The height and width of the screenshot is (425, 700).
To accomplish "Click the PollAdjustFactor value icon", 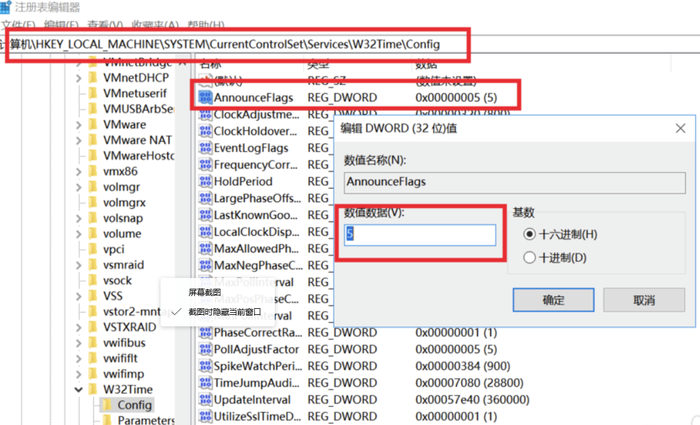I will (x=205, y=349).
